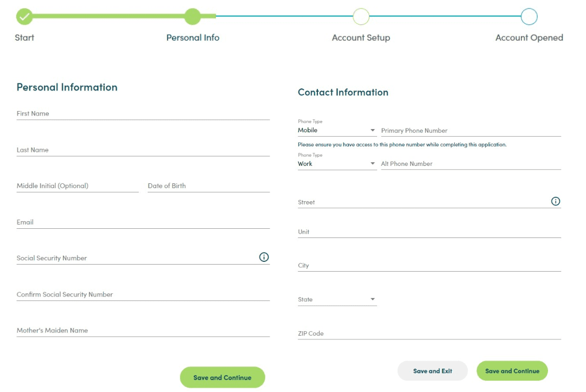Click the Street address info icon
This screenshot has width=586, height=392.
[556, 201]
